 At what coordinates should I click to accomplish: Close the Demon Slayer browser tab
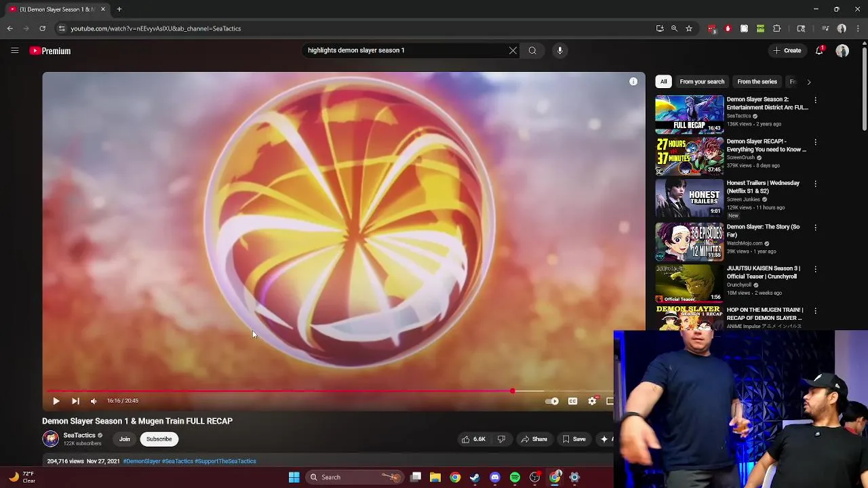103,9
